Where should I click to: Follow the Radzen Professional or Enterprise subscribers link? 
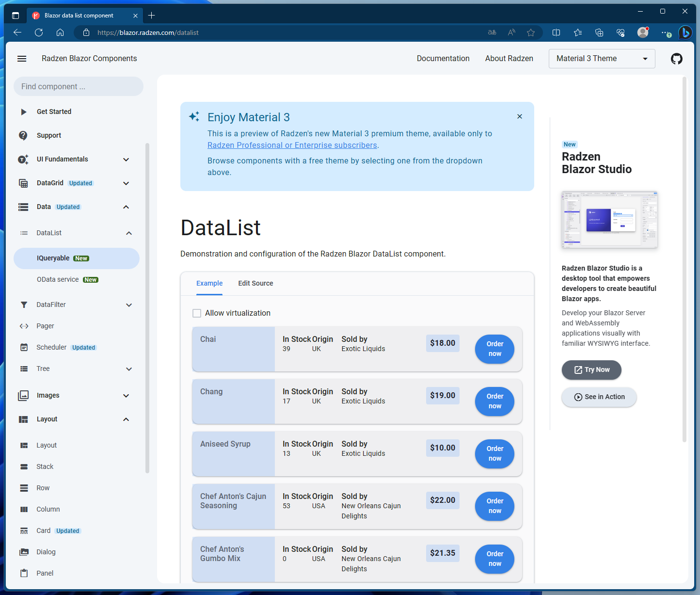pyautogui.click(x=292, y=145)
